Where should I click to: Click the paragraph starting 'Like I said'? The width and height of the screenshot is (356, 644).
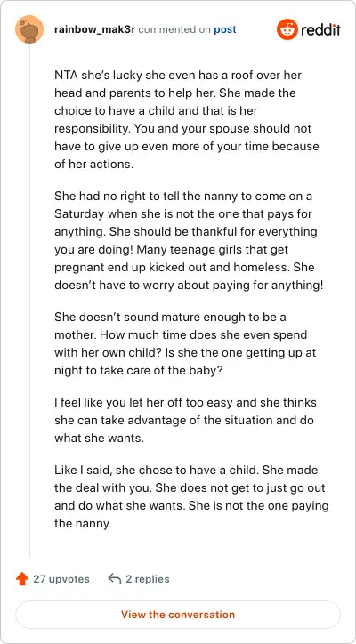(191, 497)
